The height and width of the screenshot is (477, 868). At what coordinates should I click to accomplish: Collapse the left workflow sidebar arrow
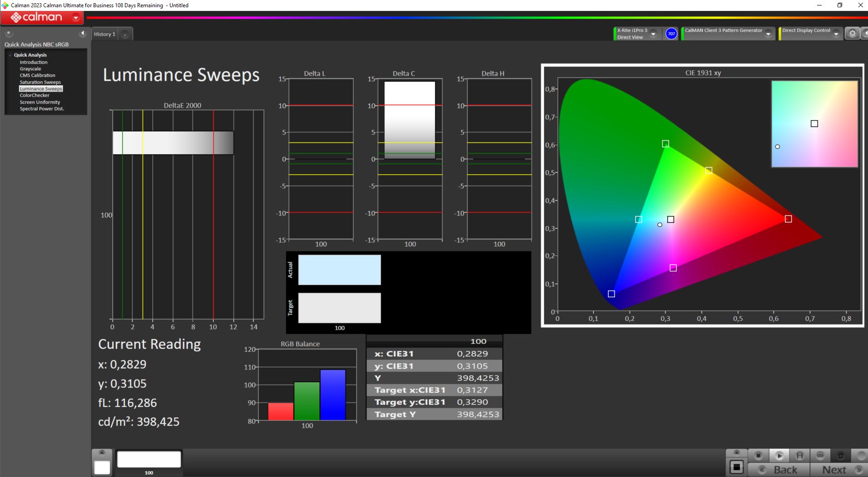82,33
